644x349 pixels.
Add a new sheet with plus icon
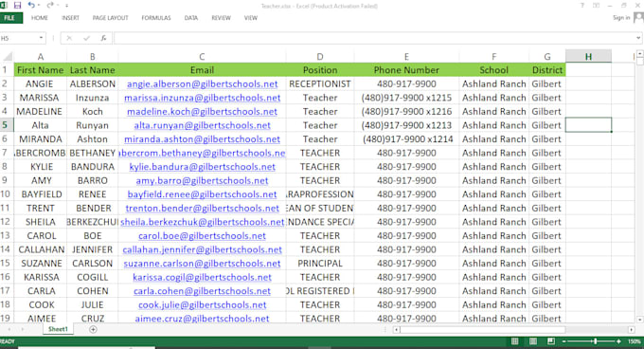[93, 329]
